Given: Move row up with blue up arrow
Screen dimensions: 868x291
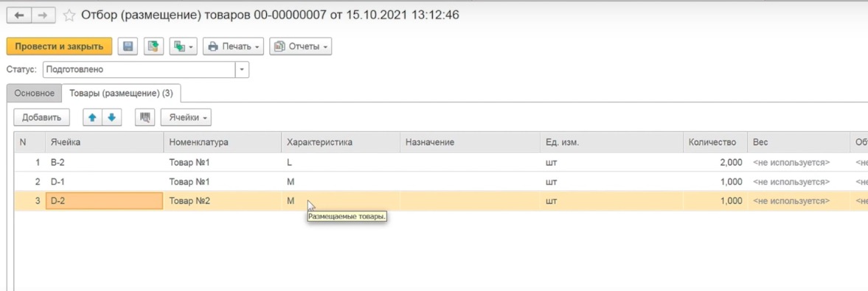Looking at the screenshot, I should [x=92, y=117].
